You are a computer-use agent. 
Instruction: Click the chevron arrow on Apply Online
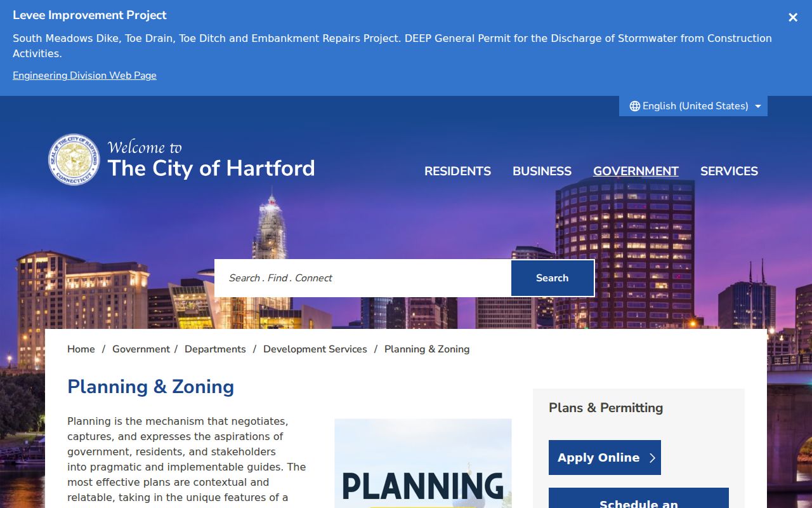click(652, 458)
